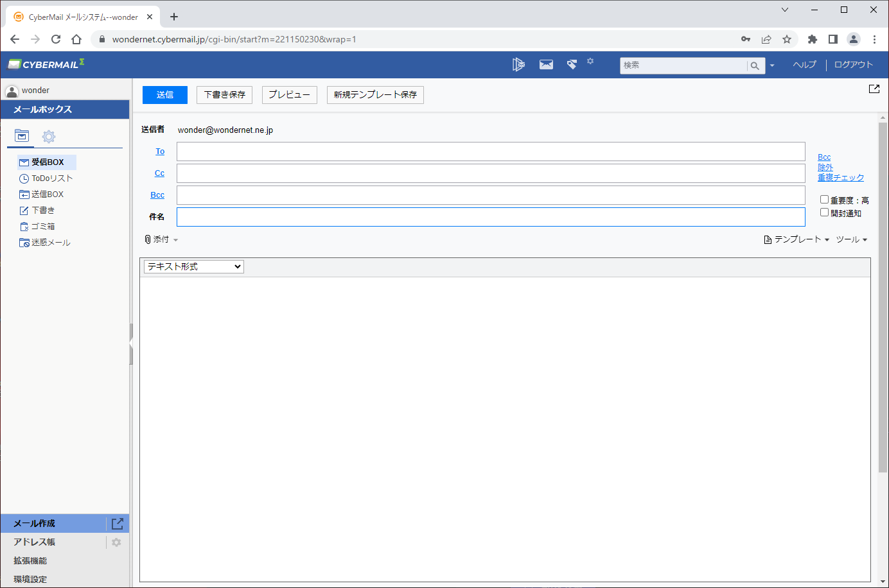Expand the search options dropdown arrow
Screen dimensions: 889x588
[772, 65]
